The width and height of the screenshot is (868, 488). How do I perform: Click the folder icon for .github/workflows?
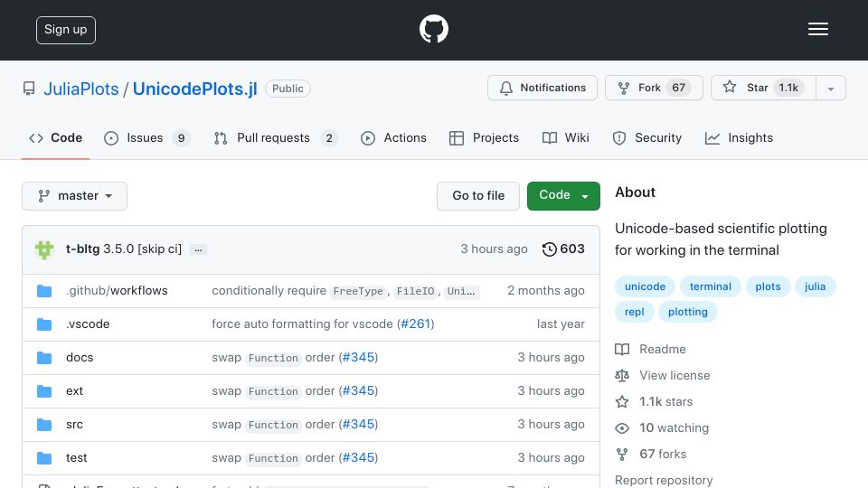tap(44, 291)
